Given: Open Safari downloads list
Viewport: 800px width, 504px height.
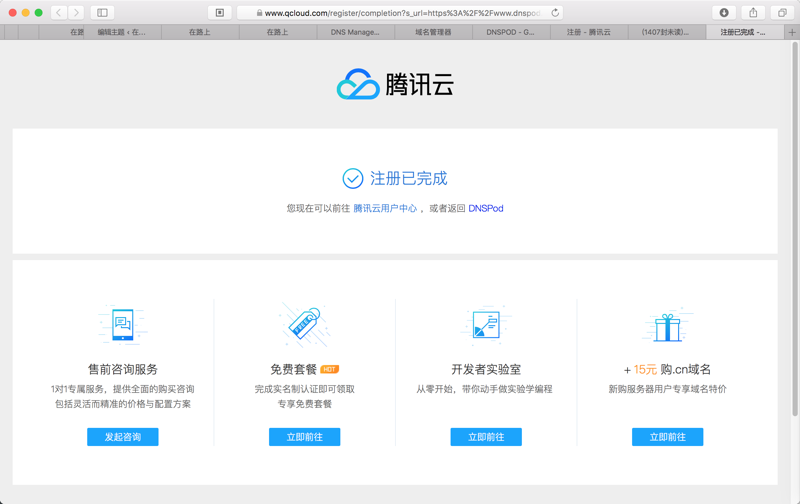Looking at the screenshot, I should coord(724,13).
